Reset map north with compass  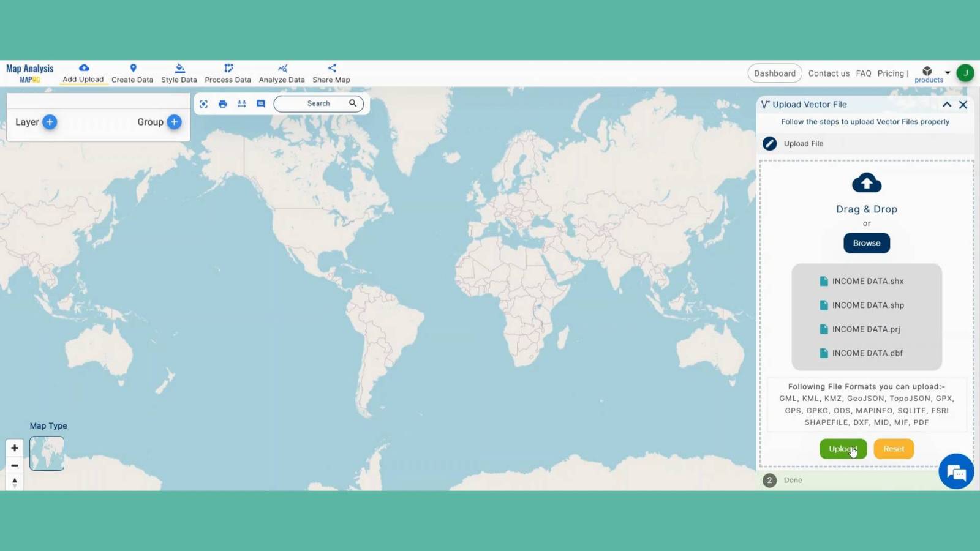point(15,482)
